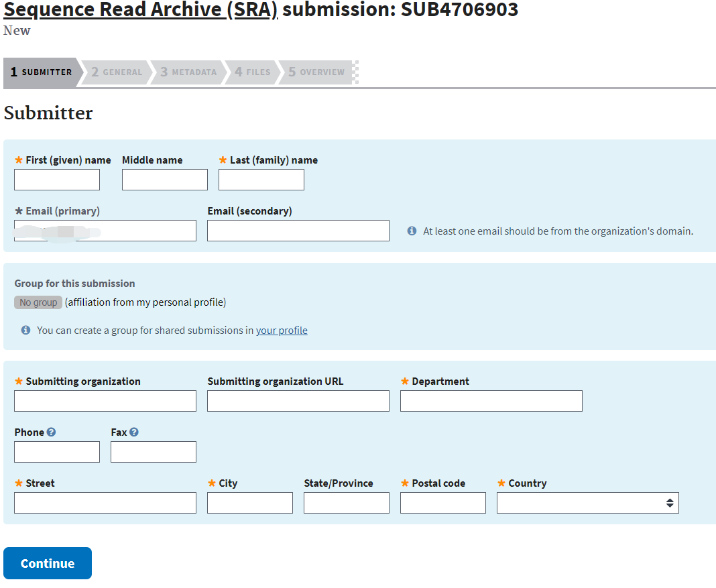Click the info icon beside group creation note

pos(26,330)
